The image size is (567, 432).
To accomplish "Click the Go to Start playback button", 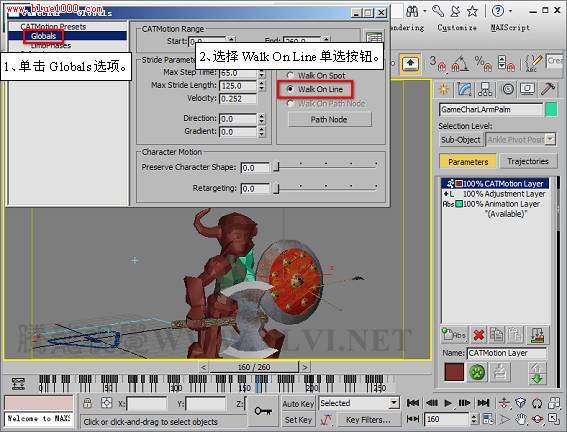I will [x=413, y=403].
